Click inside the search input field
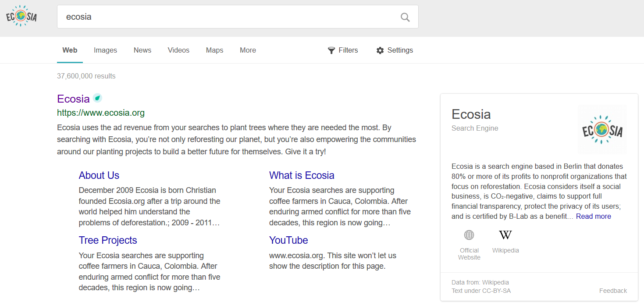Screen dimensions: 644x306 (x=219, y=17)
